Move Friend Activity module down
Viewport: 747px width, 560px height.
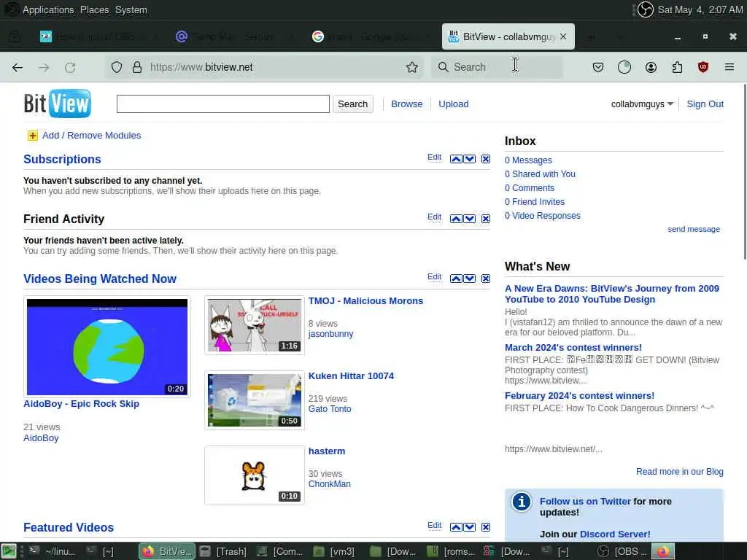pyautogui.click(x=470, y=219)
